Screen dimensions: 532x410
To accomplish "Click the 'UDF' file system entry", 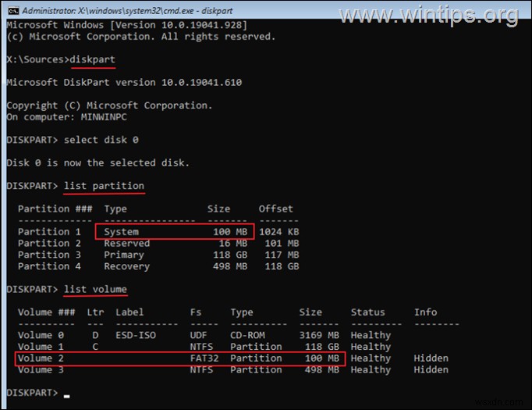I will (198, 336).
